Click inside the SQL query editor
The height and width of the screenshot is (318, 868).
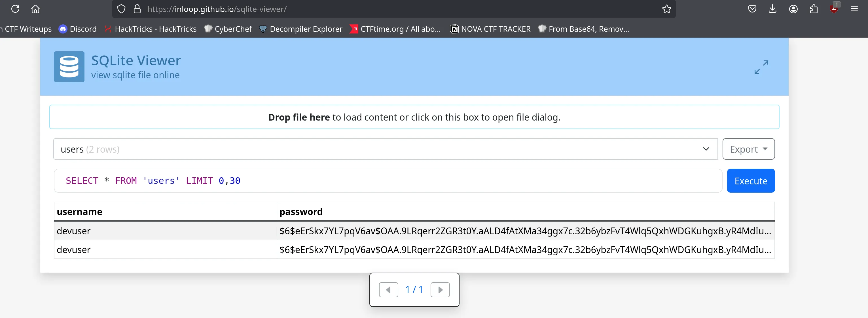388,181
